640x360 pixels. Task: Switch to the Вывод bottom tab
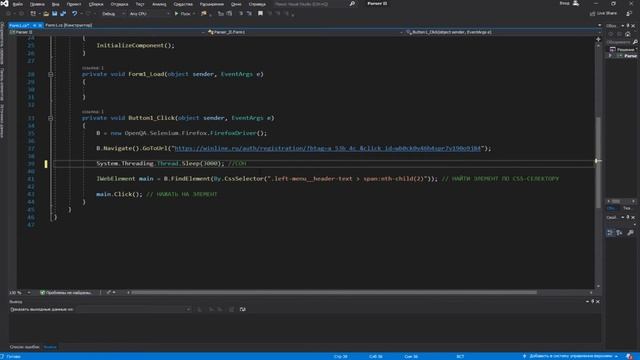pos(50,347)
